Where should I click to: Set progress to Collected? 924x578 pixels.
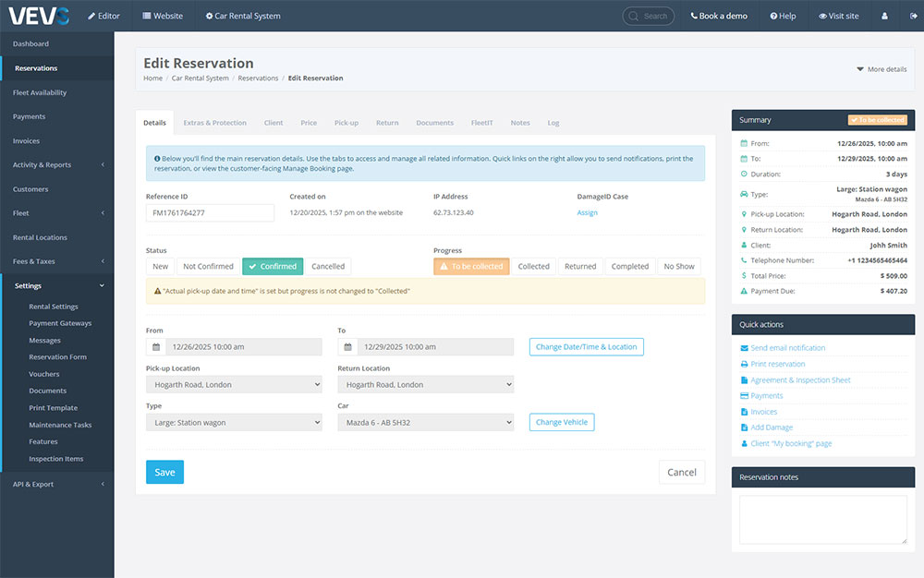pos(533,266)
